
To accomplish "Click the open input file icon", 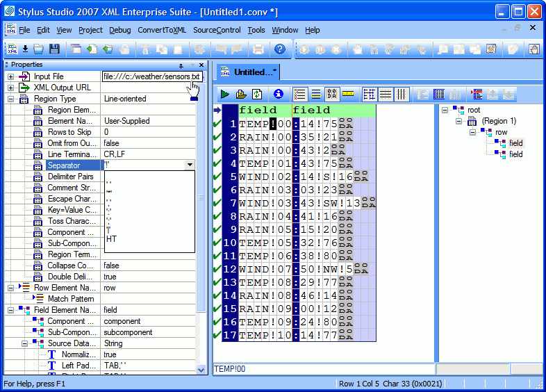I will pos(241,94).
